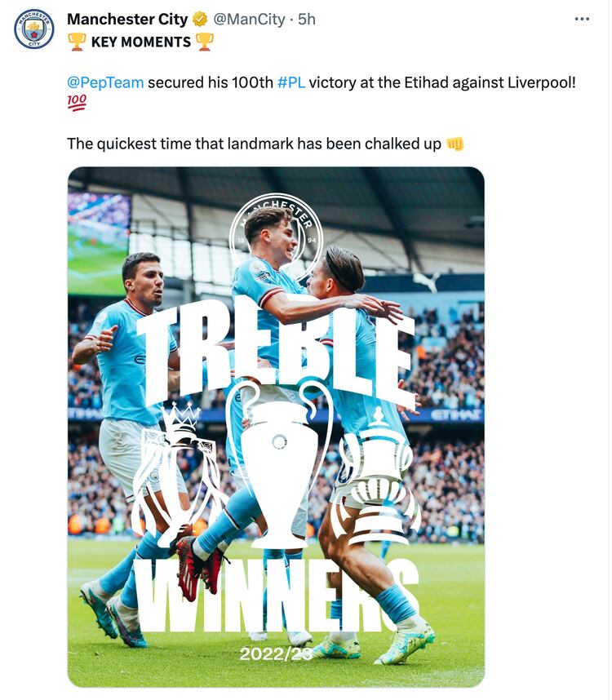
Task: Open the three-dot more options menu
Action: (582, 20)
